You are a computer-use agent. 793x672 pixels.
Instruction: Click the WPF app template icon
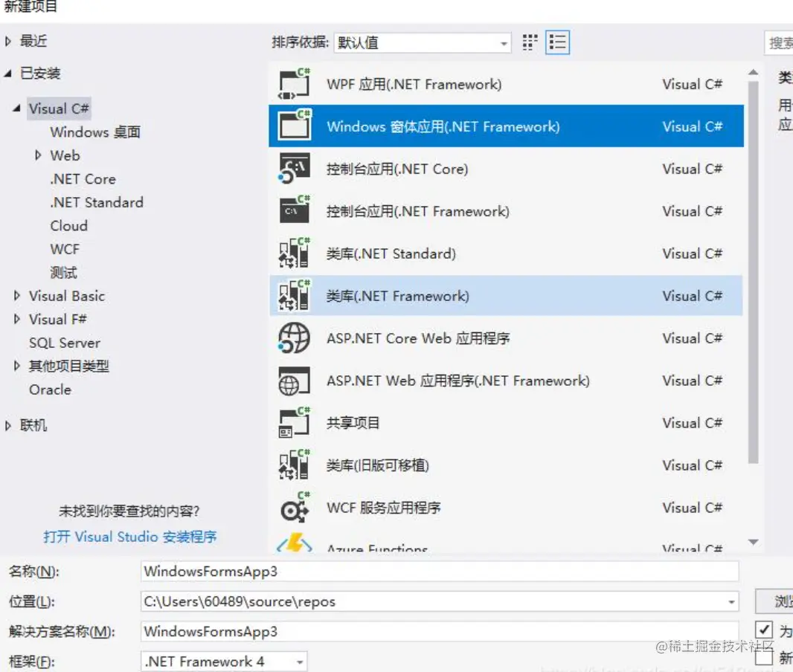(295, 85)
